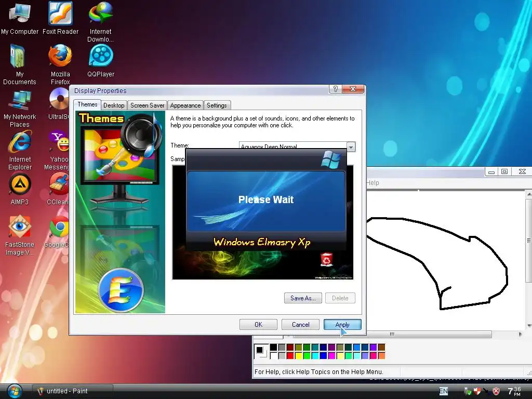This screenshot has width=532, height=399.
Task: Click the OK button
Action: coord(258,325)
